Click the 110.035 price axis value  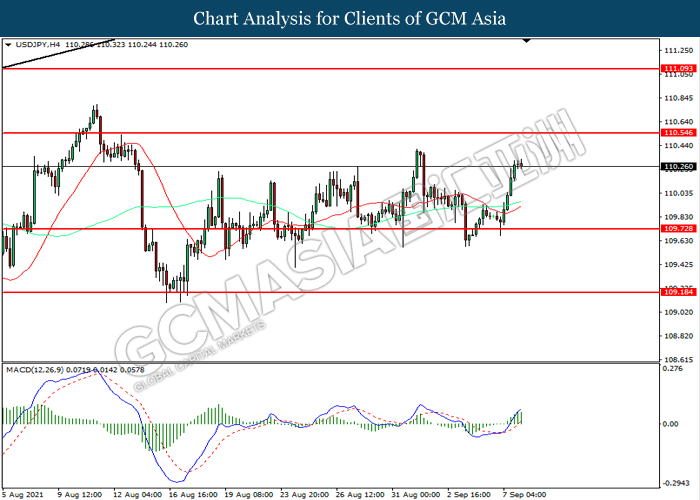[679, 193]
